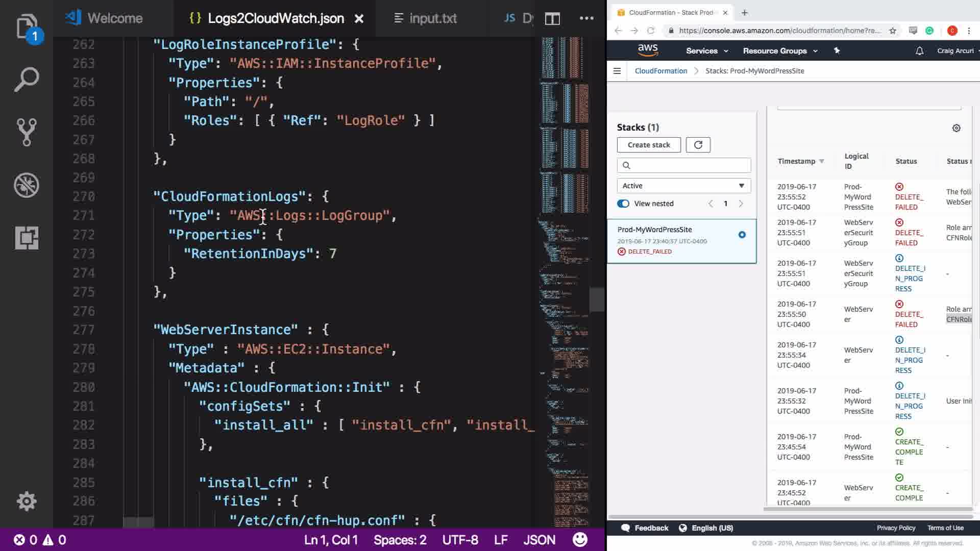Image resolution: width=980 pixels, height=551 pixels.
Task: Expand the Resource Groups menu
Action: (779, 51)
